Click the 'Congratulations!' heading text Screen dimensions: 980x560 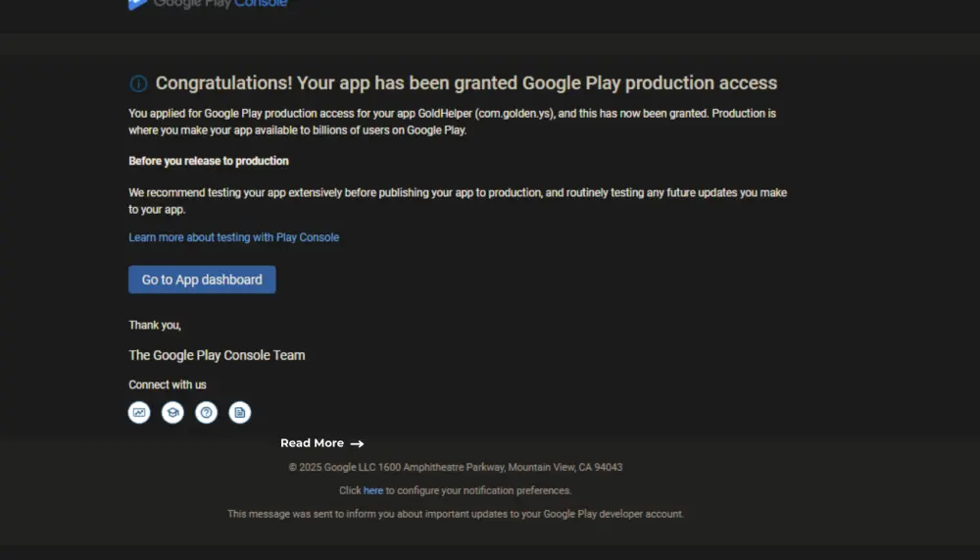point(466,83)
